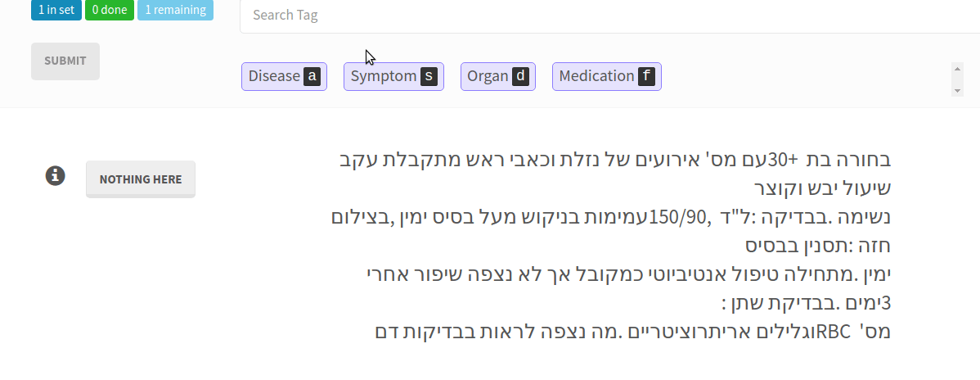Click the "1 in set" badge

tap(56, 10)
